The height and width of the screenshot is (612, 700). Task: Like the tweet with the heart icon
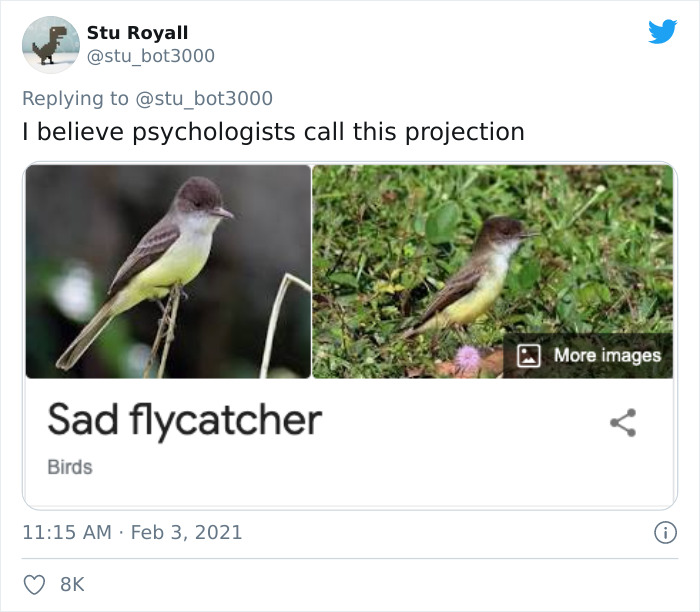coord(33,584)
